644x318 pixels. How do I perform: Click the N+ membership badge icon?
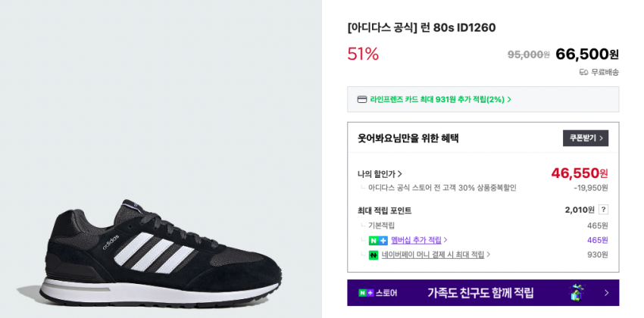point(378,240)
